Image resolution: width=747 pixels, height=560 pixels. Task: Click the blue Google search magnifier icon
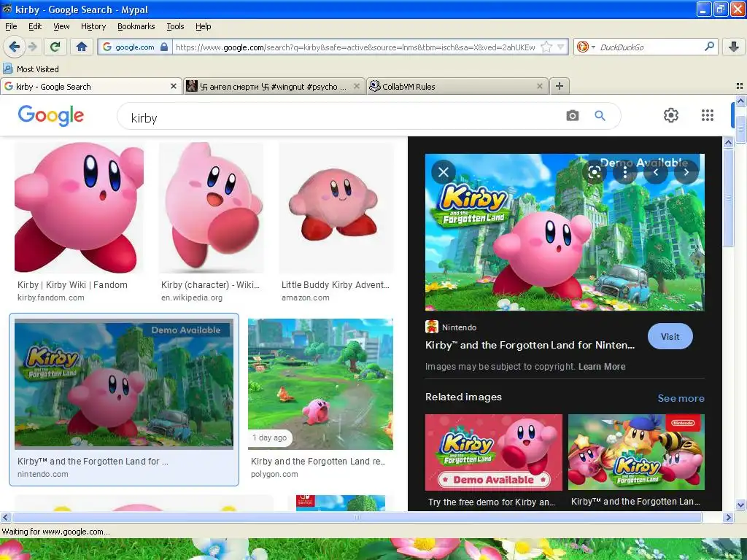(x=600, y=116)
